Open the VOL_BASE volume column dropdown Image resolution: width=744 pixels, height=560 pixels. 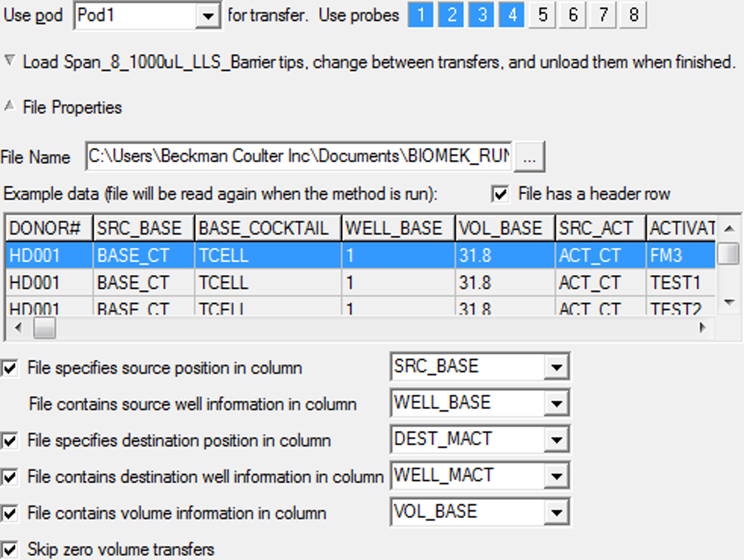coord(556,514)
